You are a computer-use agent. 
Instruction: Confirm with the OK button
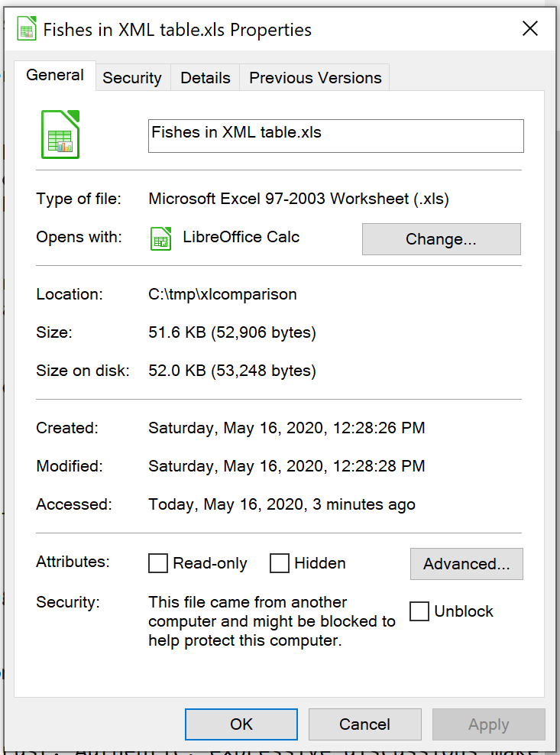coord(241,724)
